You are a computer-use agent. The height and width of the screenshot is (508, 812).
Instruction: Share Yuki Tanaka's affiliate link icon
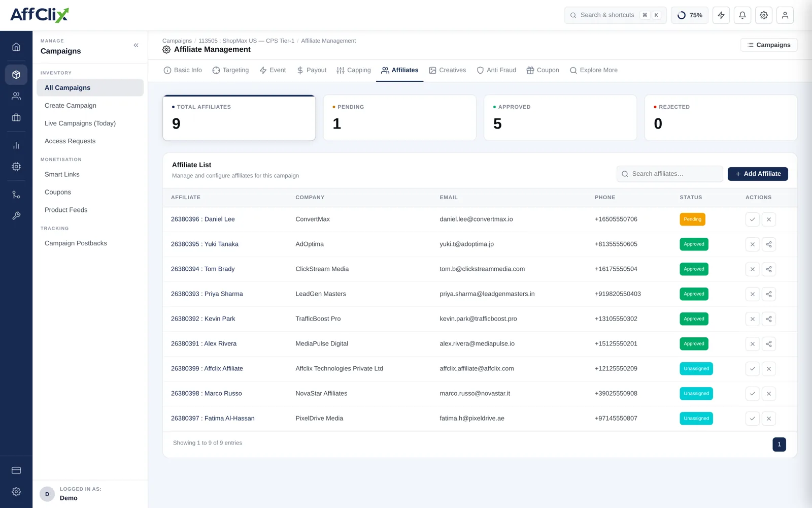[x=769, y=244]
